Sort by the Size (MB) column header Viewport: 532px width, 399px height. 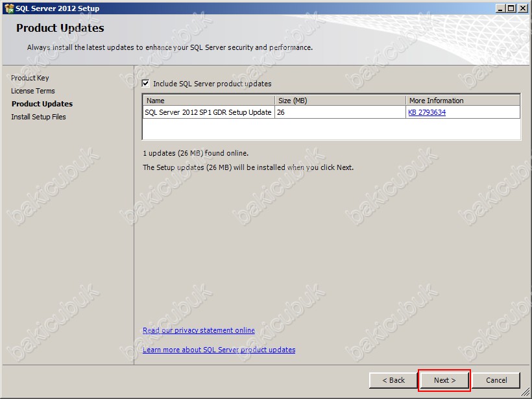click(x=341, y=101)
